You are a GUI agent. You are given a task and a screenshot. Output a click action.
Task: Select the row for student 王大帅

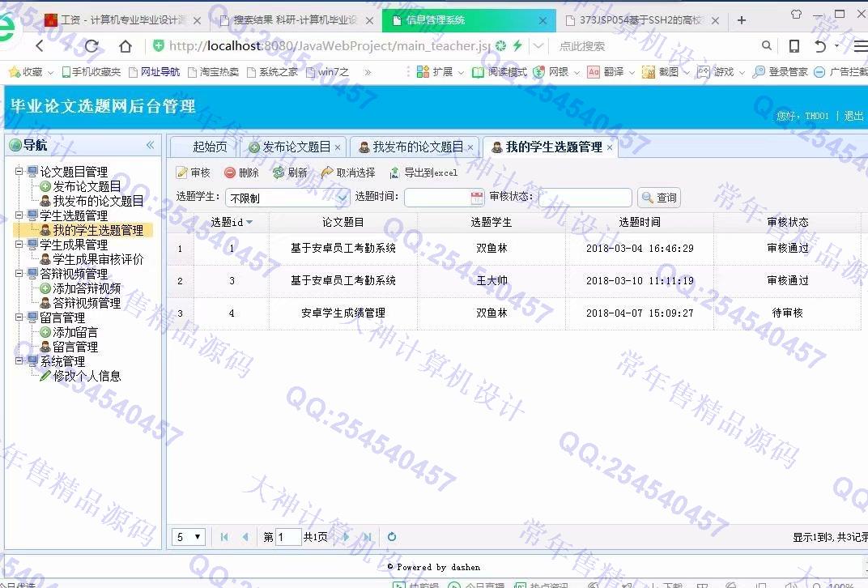point(513,281)
